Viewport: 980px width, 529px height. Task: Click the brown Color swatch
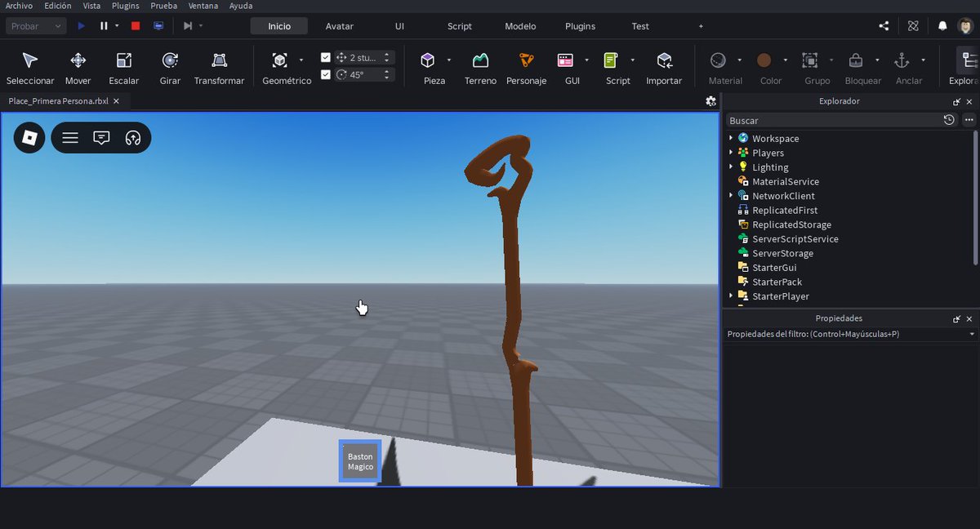pos(764,60)
